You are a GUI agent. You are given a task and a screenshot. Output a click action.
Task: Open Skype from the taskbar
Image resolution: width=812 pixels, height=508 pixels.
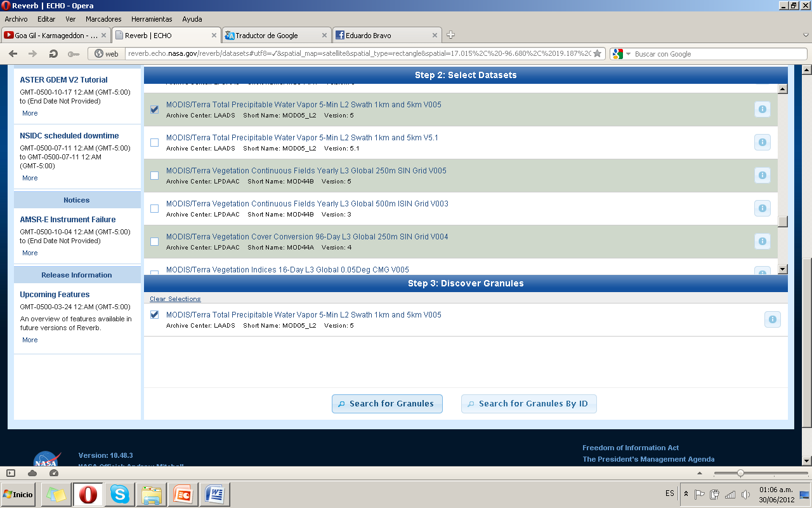point(119,494)
